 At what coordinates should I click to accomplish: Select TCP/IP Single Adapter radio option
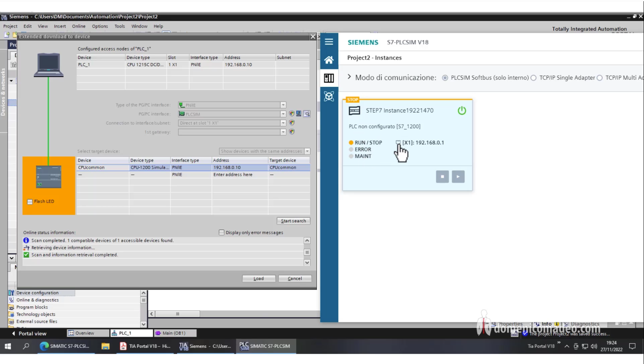click(x=533, y=78)
